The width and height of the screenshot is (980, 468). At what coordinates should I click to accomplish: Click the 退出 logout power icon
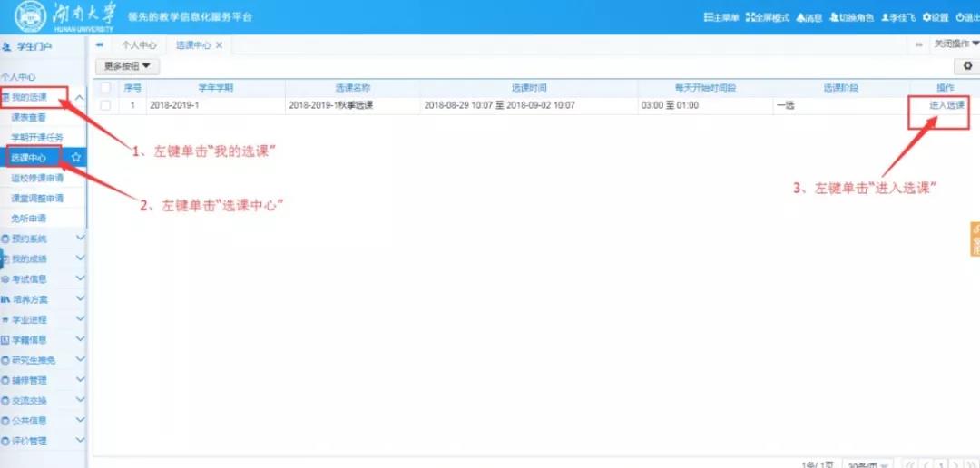(959, 17)
